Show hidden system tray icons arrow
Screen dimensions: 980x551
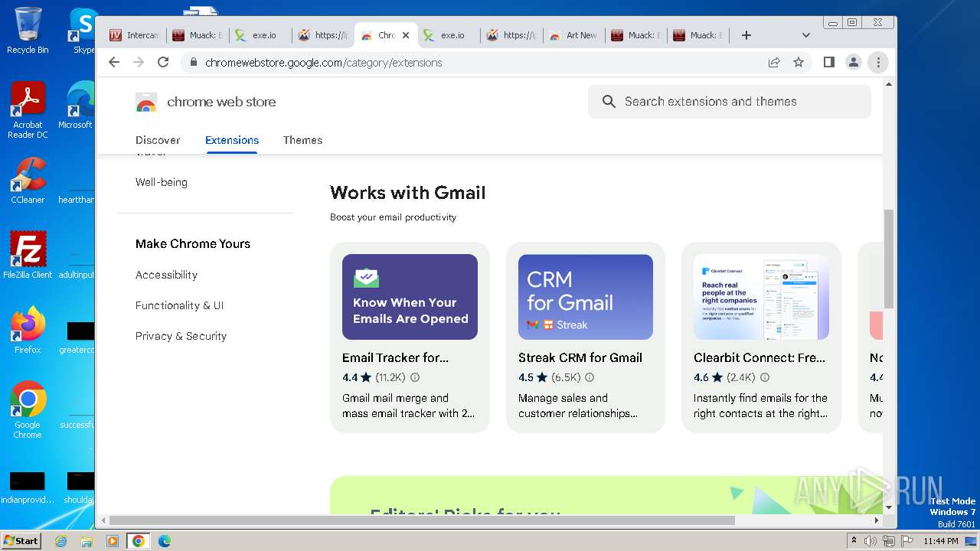854,541
